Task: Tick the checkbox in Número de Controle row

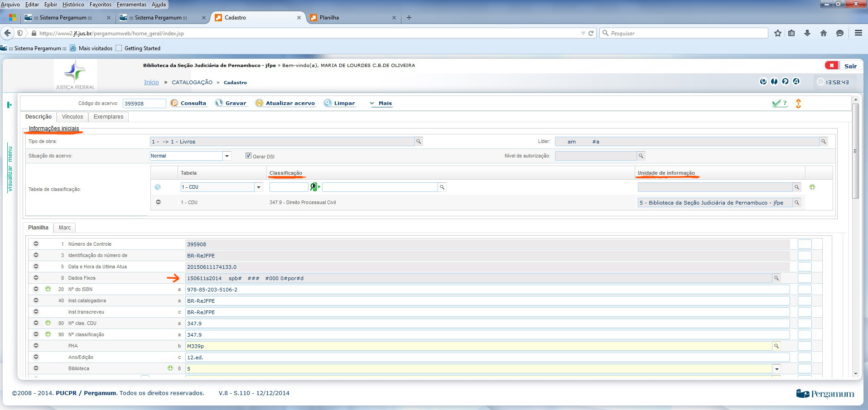Action: 804,244
